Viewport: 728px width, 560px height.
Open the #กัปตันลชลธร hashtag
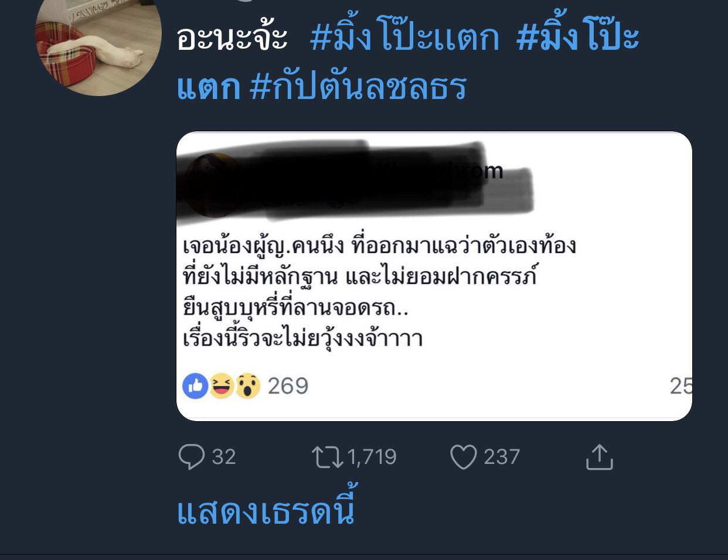(358, 87)
